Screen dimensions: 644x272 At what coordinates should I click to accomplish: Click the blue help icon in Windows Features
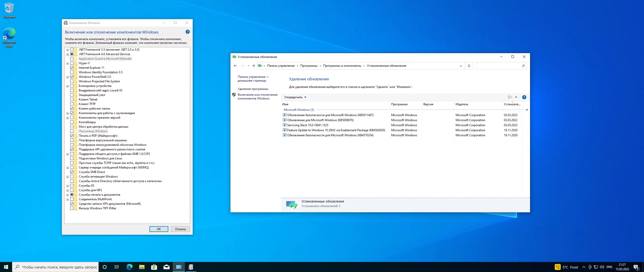tap(187, 32)
